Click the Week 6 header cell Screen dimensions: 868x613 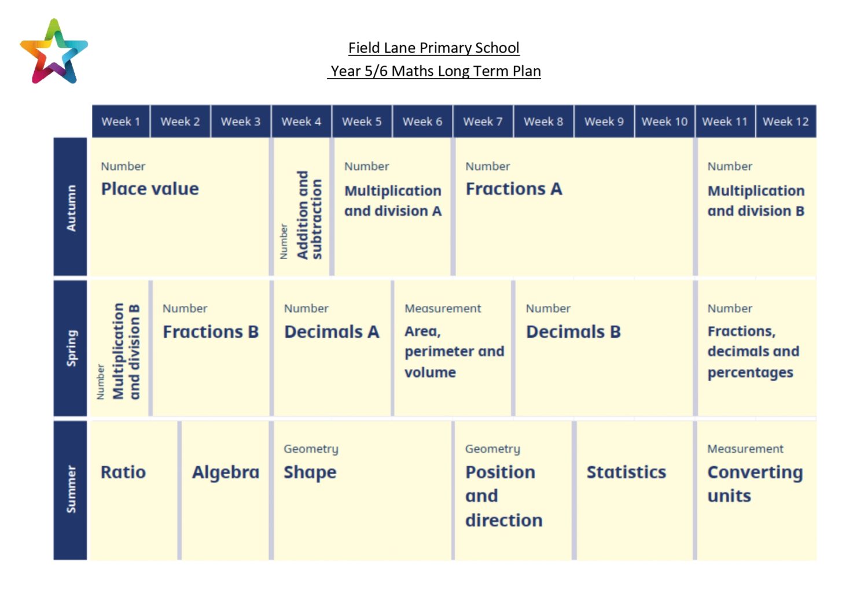pos(422,121)
